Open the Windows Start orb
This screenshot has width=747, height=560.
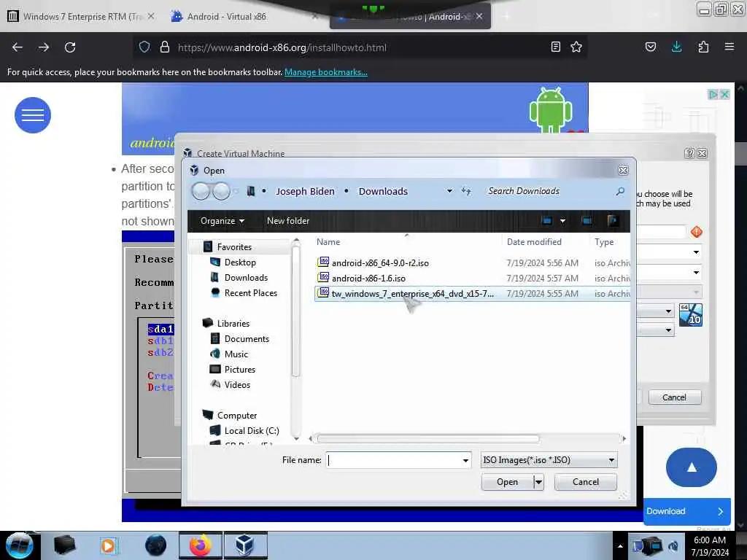click(19, 545)
